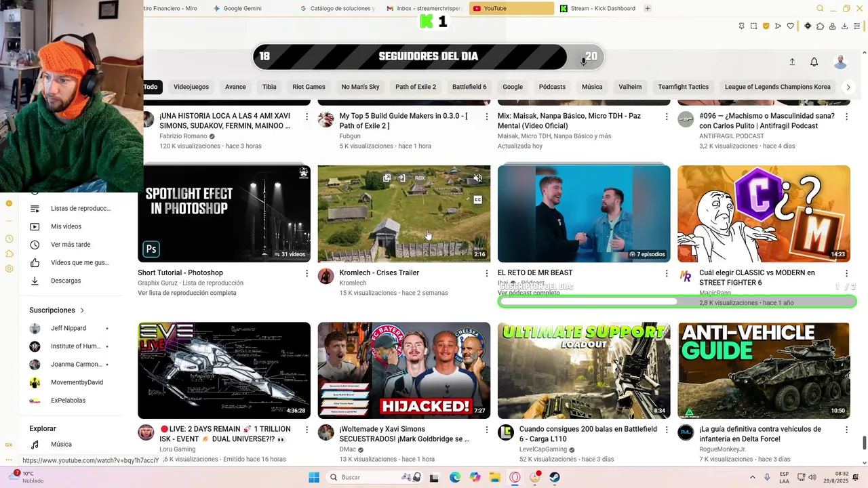Expand the Suscripciones section

57,310
